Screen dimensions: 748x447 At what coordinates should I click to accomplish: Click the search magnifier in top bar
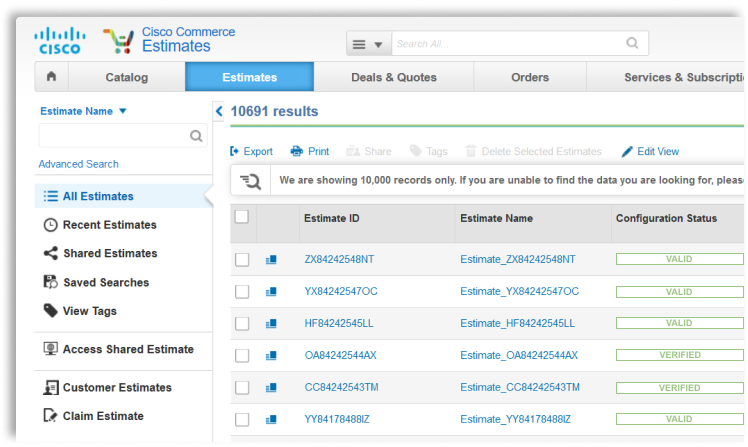tap(632, 44)
